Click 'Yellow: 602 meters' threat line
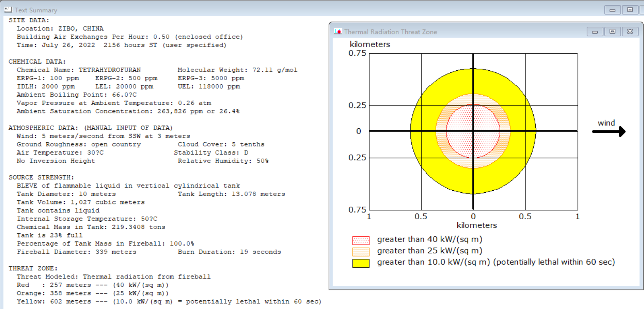This screenshot has height=309, width=644. (169, 302)
